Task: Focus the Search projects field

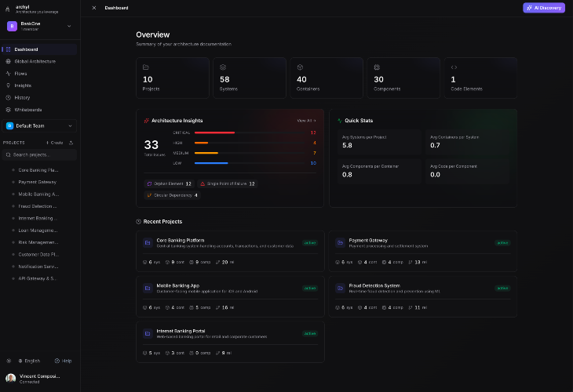Action: pyautogui.click(x=39, y=154)
